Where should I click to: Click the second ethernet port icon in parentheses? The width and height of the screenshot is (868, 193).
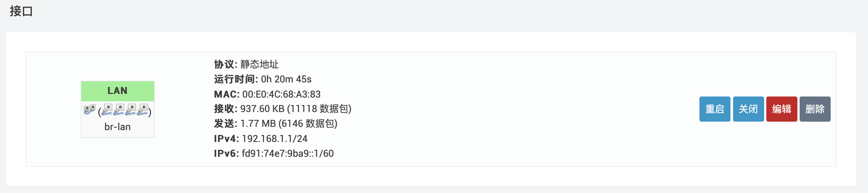[119, 110]
